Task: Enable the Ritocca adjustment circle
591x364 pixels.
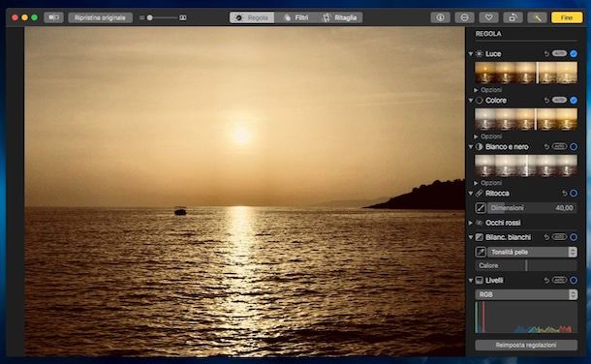Action: coord(574,194)
